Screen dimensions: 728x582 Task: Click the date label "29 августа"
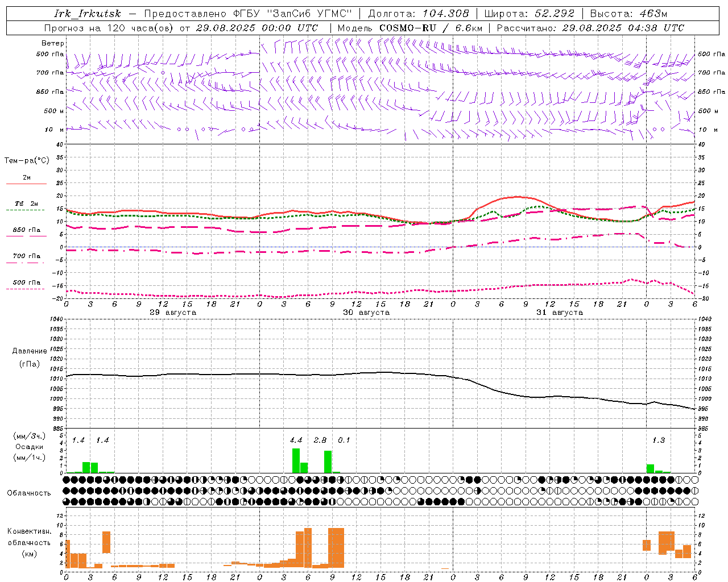tap(173, 313)
